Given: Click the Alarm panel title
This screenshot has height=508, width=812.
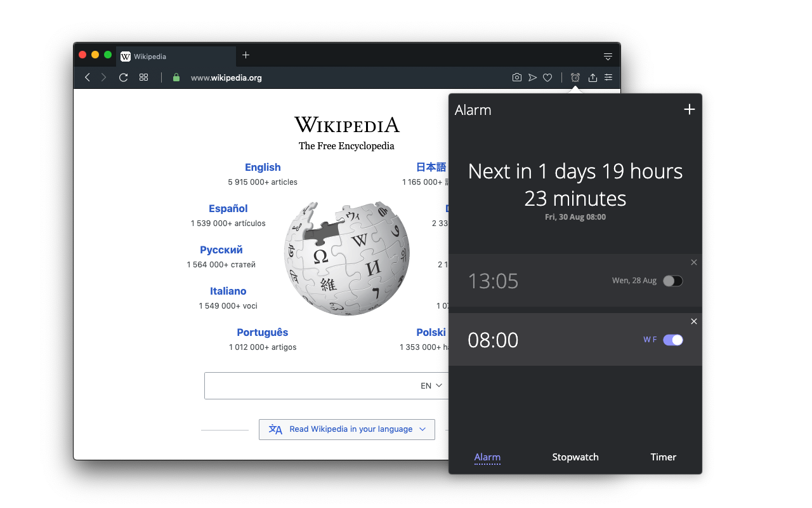Looking at the screenshot, I should [x=473, y=110].
